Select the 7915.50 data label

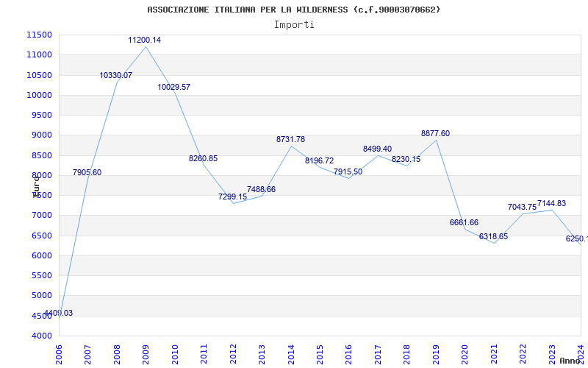(x=348, y=172)
